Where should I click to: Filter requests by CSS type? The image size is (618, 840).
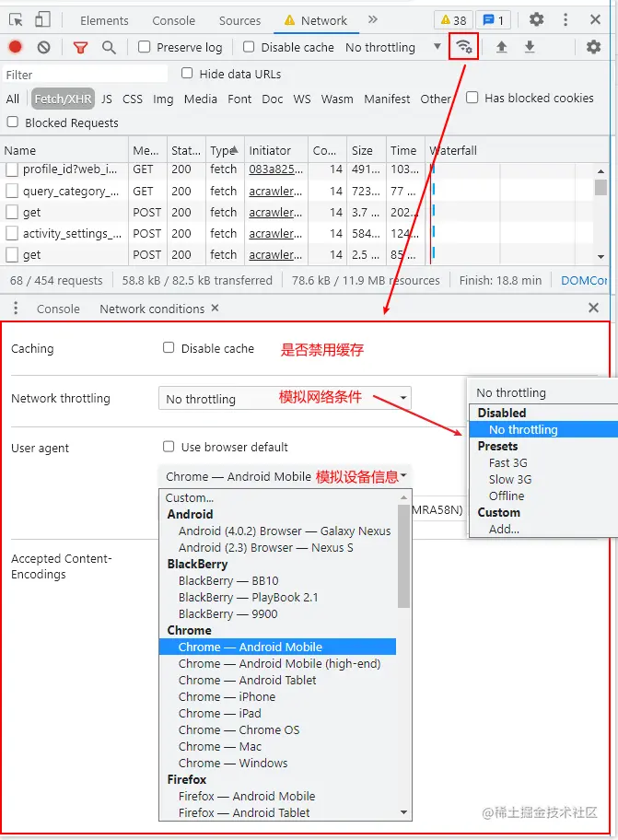click(133, 99)
